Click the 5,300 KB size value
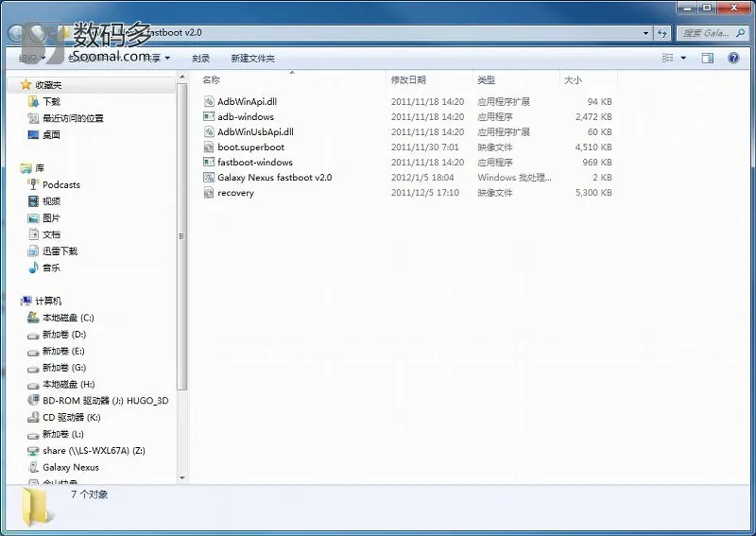Screen dimensions: 756x536 coord(593,193)
